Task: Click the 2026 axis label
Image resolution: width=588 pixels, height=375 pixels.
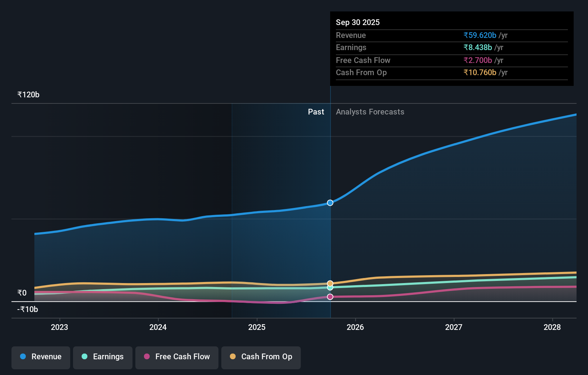Action: (355, 327)
